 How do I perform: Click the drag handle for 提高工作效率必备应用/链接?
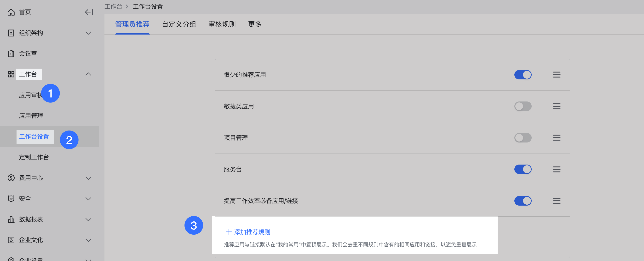(x=557, y=201)
